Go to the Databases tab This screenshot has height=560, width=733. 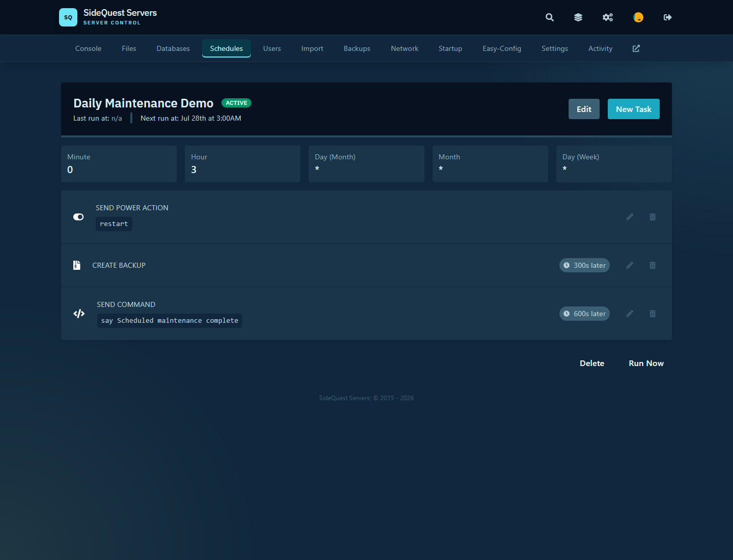click(x=173, y=48)
